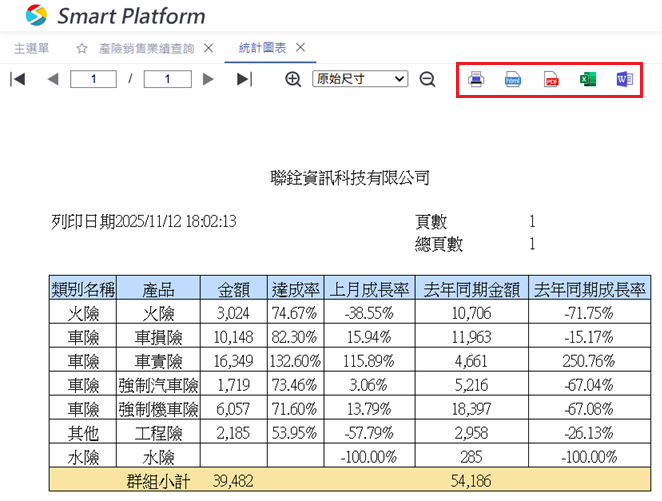Zoom out with magnifier minus icon

(427, 79)
